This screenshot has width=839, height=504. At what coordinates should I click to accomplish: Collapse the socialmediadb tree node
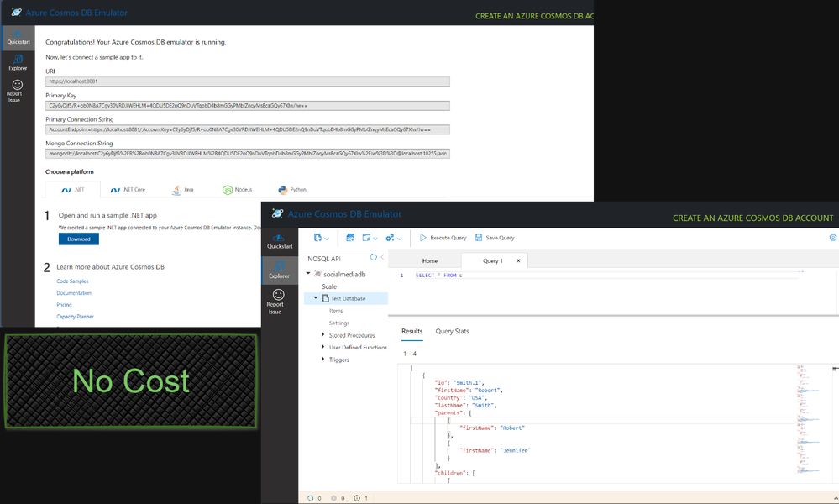tap(308, 273)
